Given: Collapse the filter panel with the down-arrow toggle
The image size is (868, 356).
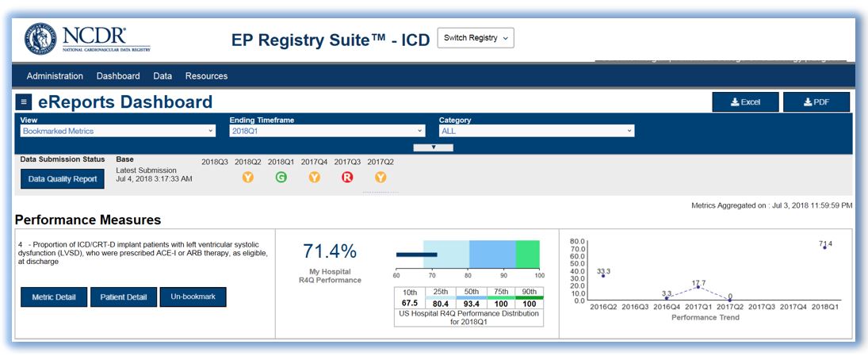Looking at the screenshot, I should [x=434, y=147].
